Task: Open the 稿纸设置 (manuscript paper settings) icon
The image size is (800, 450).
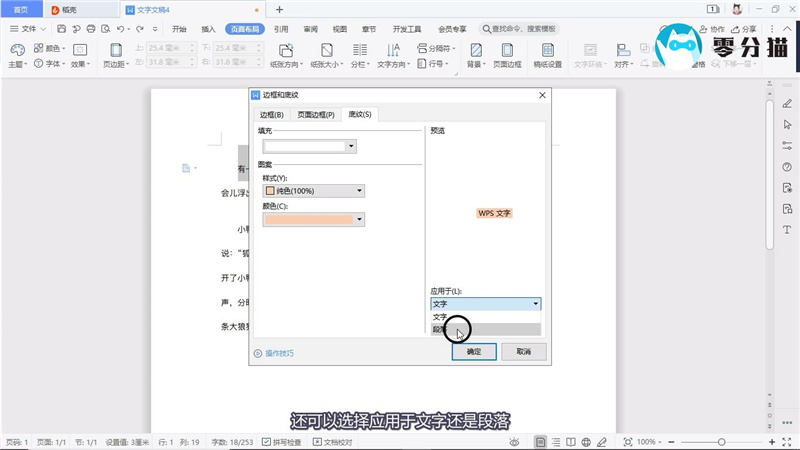Action: point(547,50)
